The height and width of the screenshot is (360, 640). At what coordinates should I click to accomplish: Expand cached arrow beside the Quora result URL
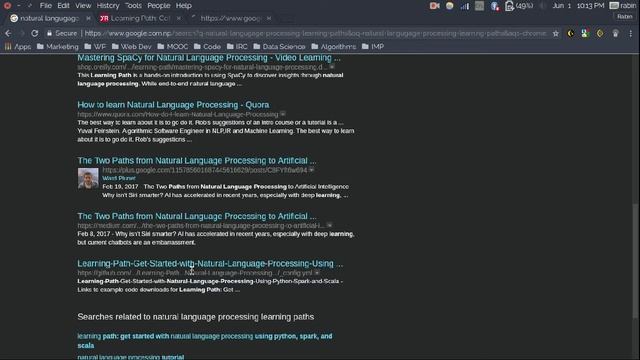(283, 114)
